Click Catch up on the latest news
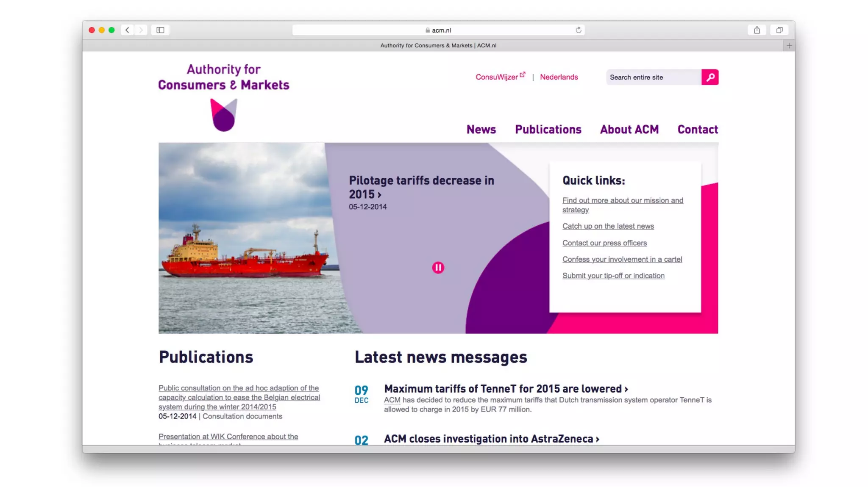This screenshot has height=487, width=868. coord(608,226)
